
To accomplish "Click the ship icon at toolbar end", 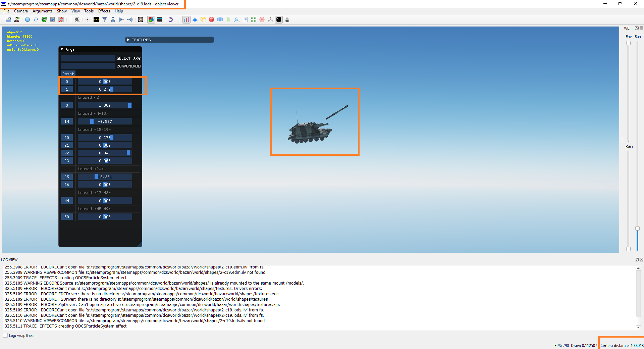I will pos(287,19).
